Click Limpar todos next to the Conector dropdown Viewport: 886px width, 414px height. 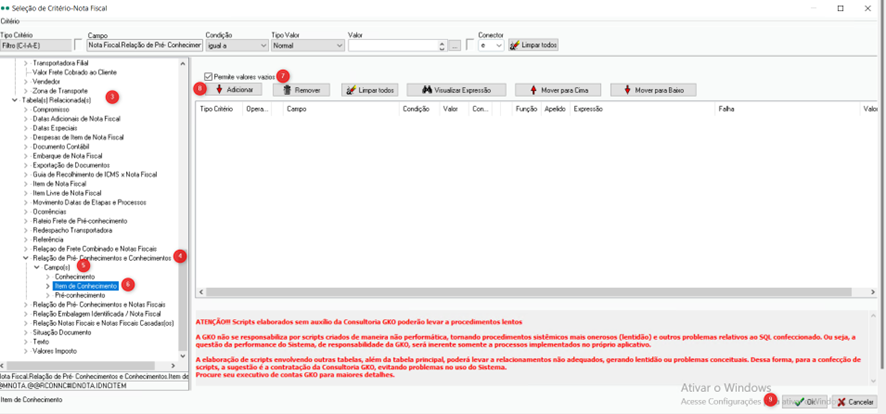point(533,45)
